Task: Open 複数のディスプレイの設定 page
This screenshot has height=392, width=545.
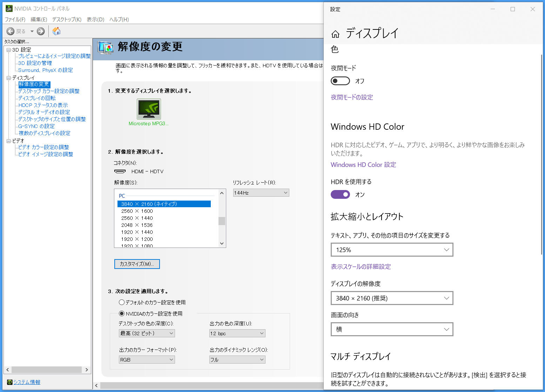Action: click(45, 133)
